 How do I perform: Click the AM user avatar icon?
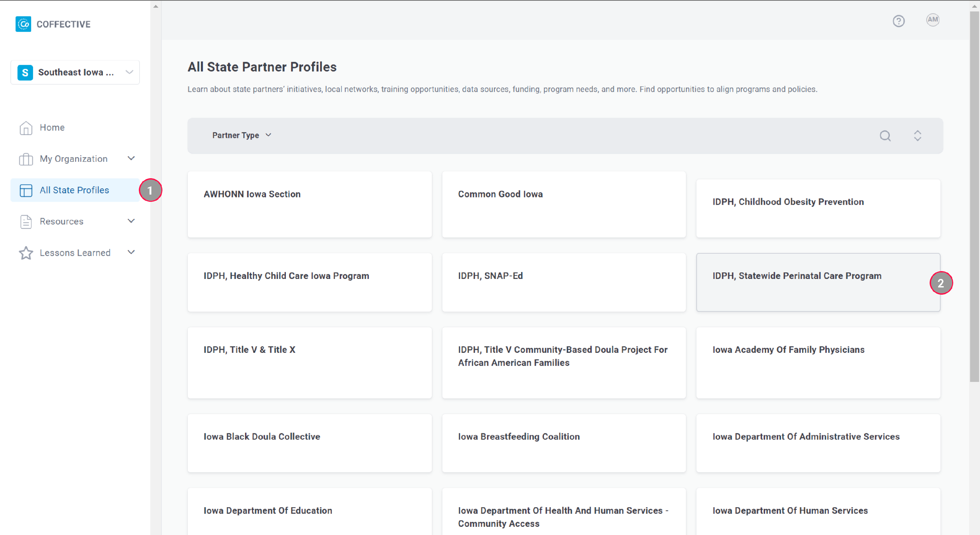coord(932,20)
